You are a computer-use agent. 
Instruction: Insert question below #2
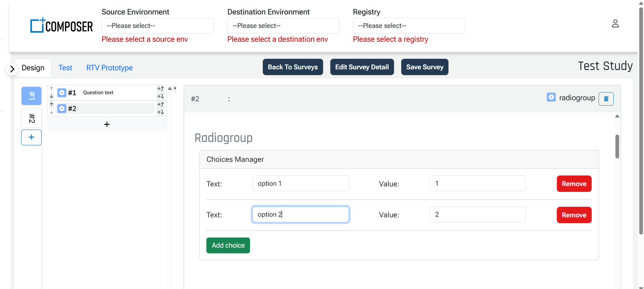[160, 112]
